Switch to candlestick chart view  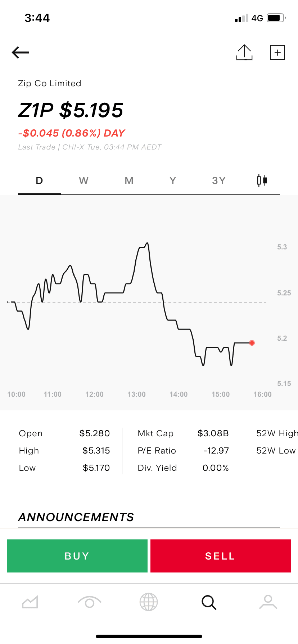coord(262,180)
